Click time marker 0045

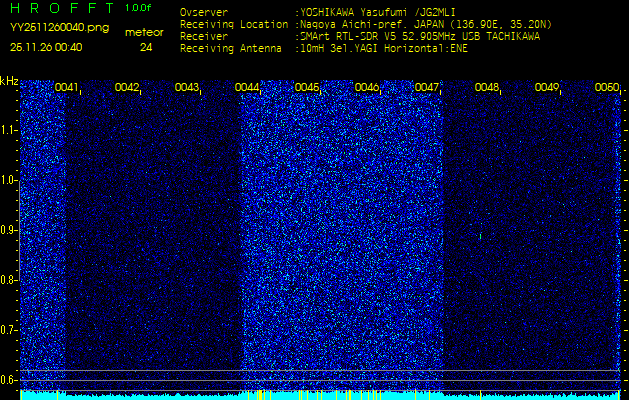coord(306,87)
